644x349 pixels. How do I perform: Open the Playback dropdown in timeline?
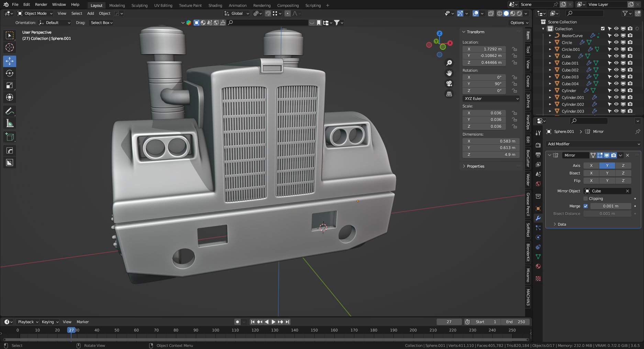click(x=28, y=322)
